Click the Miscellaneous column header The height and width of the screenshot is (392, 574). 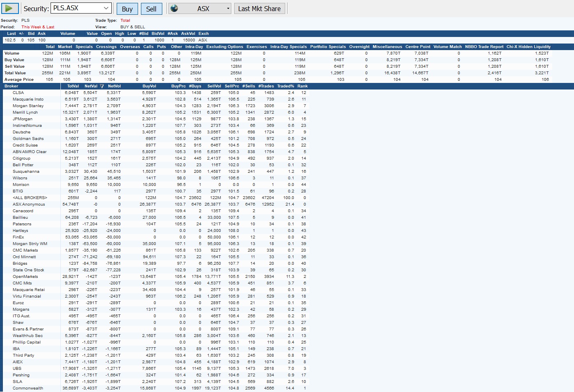(387, 47)
